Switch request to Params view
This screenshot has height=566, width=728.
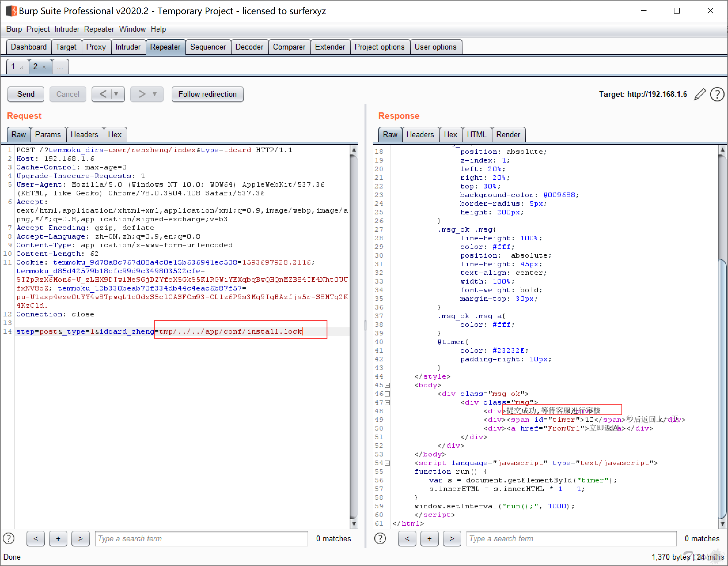48,135
